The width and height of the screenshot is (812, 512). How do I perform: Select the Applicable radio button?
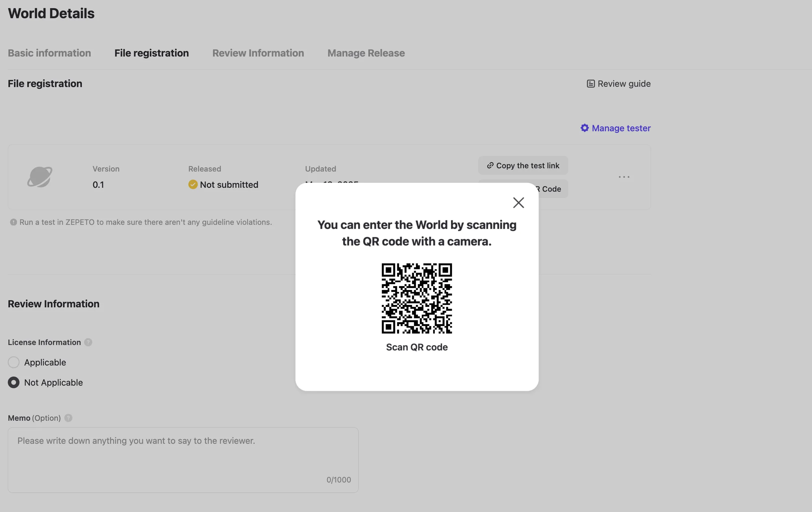[14, 362]
